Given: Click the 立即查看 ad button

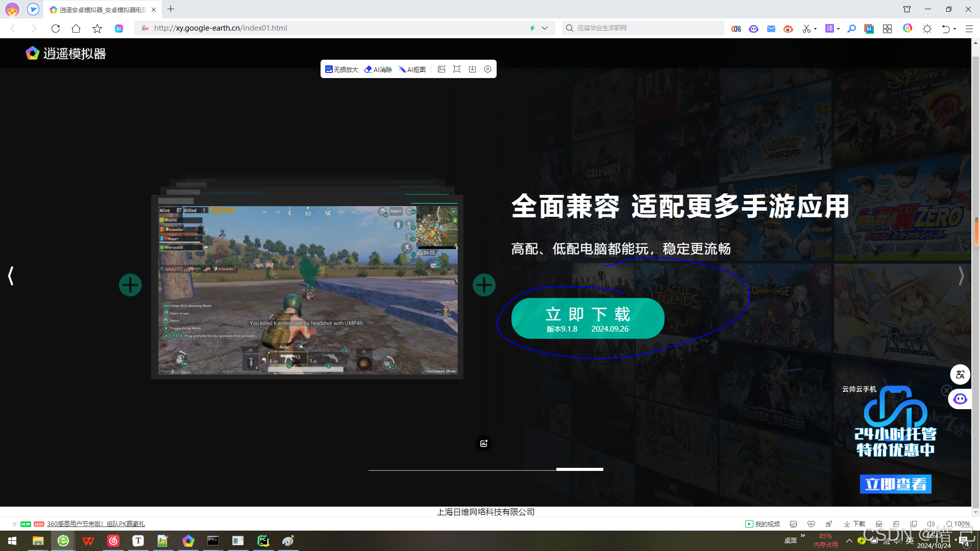Looking at the screenshot, I should (x=895, y=484).
